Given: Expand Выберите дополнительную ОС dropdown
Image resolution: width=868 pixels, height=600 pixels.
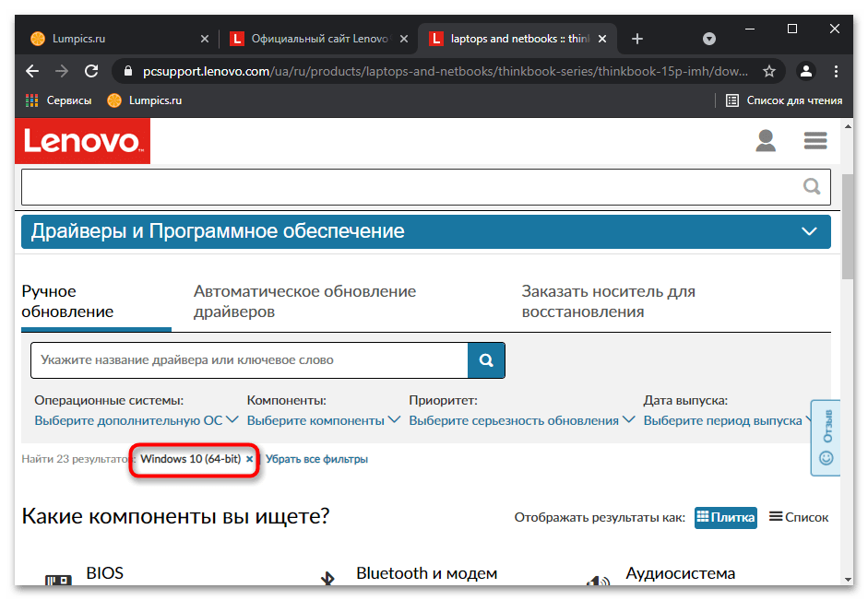Looking at the screenshot, I should (x=137, y=420).
